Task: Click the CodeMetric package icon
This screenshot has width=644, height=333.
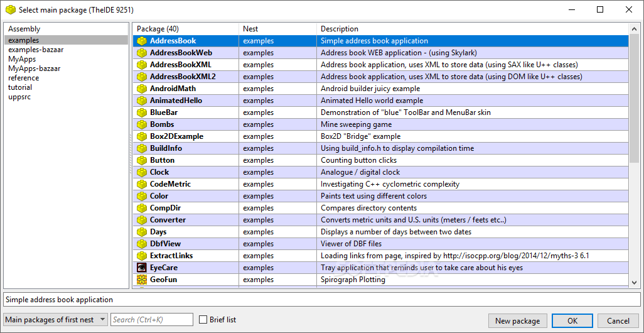Action: 142,184
